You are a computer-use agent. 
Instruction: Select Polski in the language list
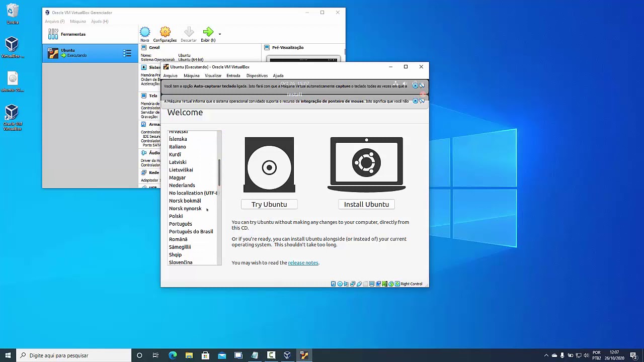coord(176,216)
